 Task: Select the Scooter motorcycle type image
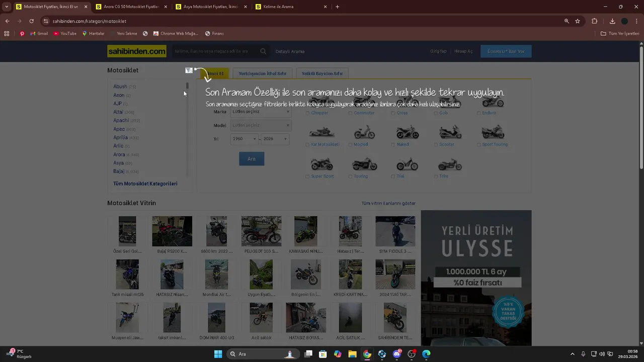(450, 132)
